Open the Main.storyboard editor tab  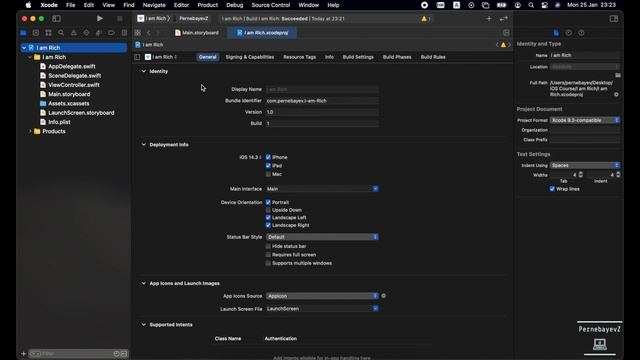[197, 33]
